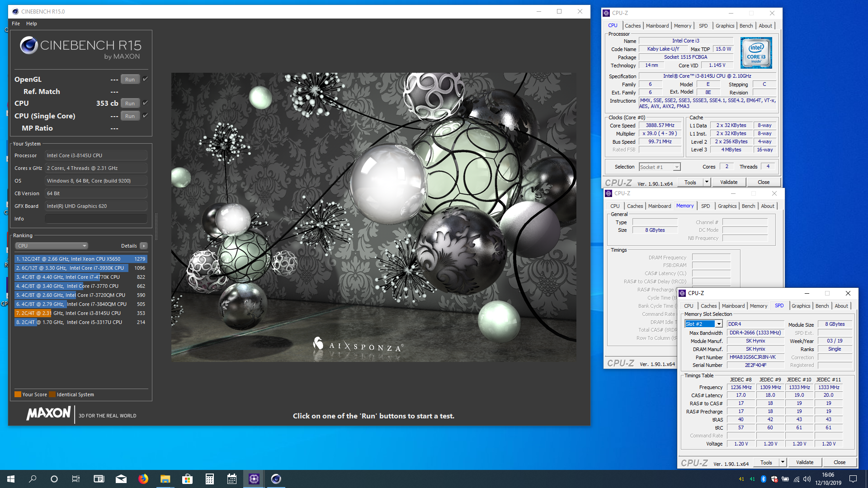868x488 pixels.
Task: Click the Info input field in Cinebench
Action: pyautogui.click(x=96, y=219)
